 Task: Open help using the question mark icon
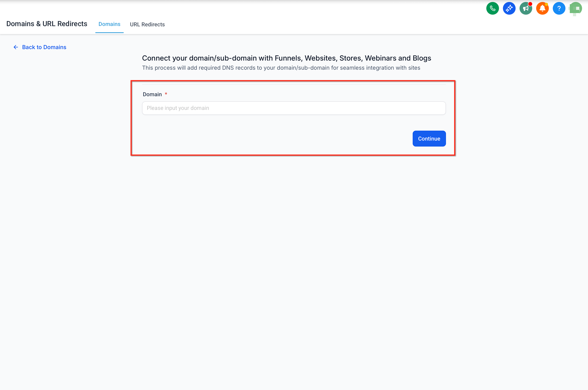click(x=559, y=8)
